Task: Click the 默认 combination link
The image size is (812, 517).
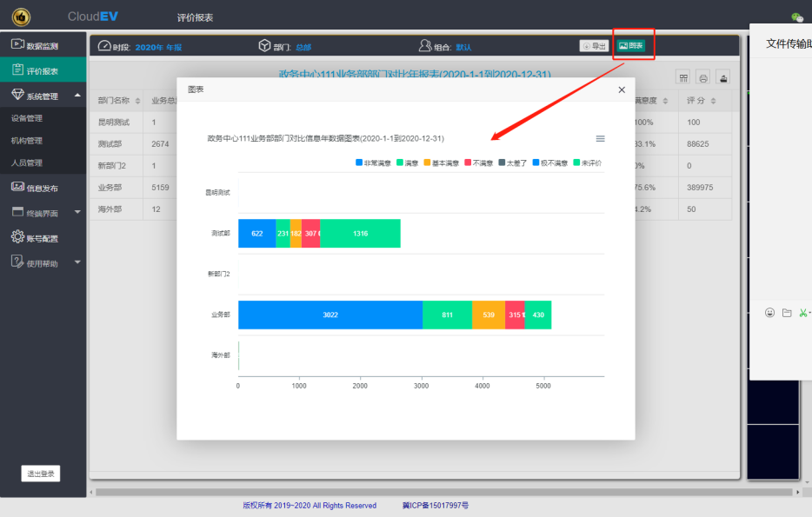Action: tap(463, 47)
